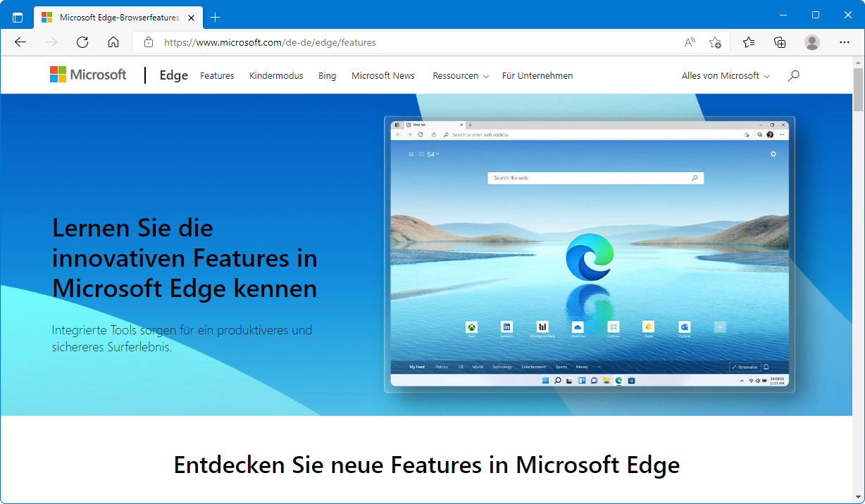This screenshot has width=865, height=504.
Task: Open the Settings and more ellipsis menu
Action: point(845,42)
